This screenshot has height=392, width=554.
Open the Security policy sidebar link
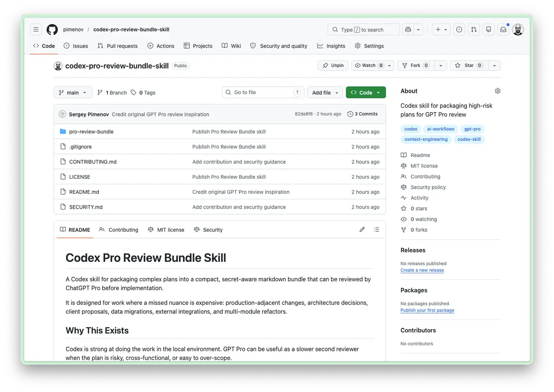pyautogui.click(x=423, y=187)
